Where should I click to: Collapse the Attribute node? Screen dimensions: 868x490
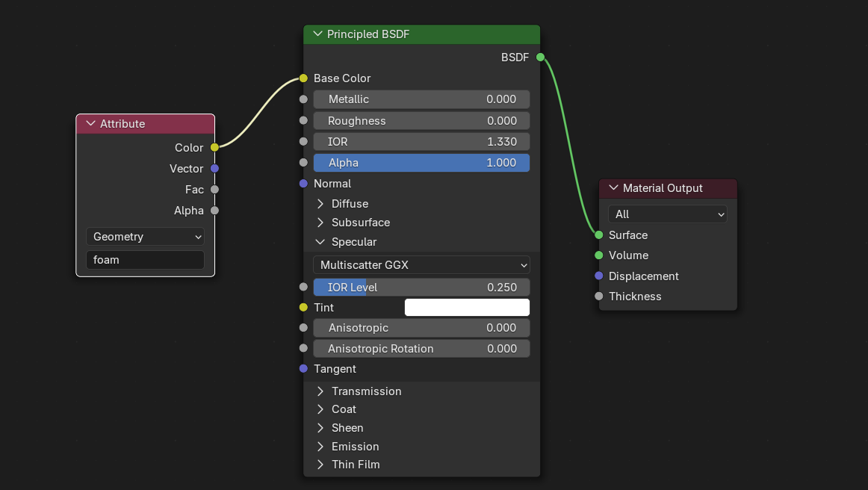click(91, 123)
